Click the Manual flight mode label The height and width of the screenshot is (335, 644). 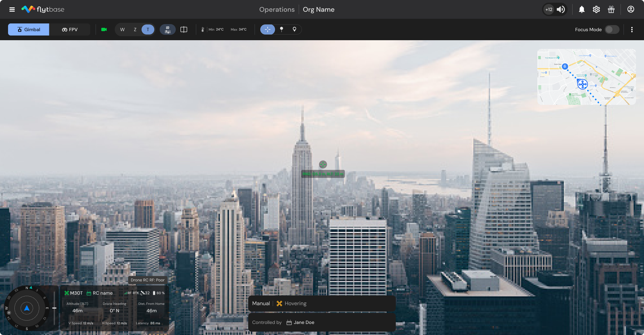click(261, 304)
